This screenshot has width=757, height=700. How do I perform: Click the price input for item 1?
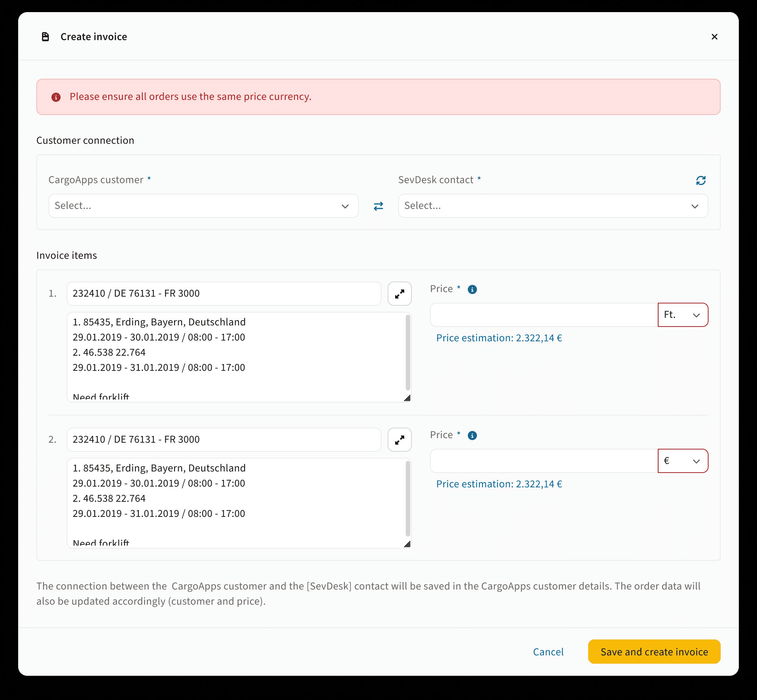click(544, 315)
